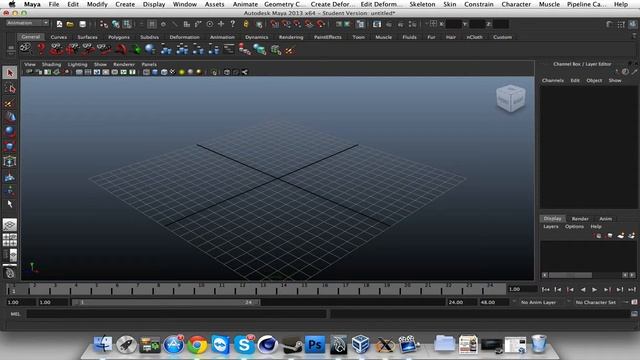The height and width of the screenshot is (360, 640).
Task: Click the New Scene icon
Action: click(x=60, y=24)
